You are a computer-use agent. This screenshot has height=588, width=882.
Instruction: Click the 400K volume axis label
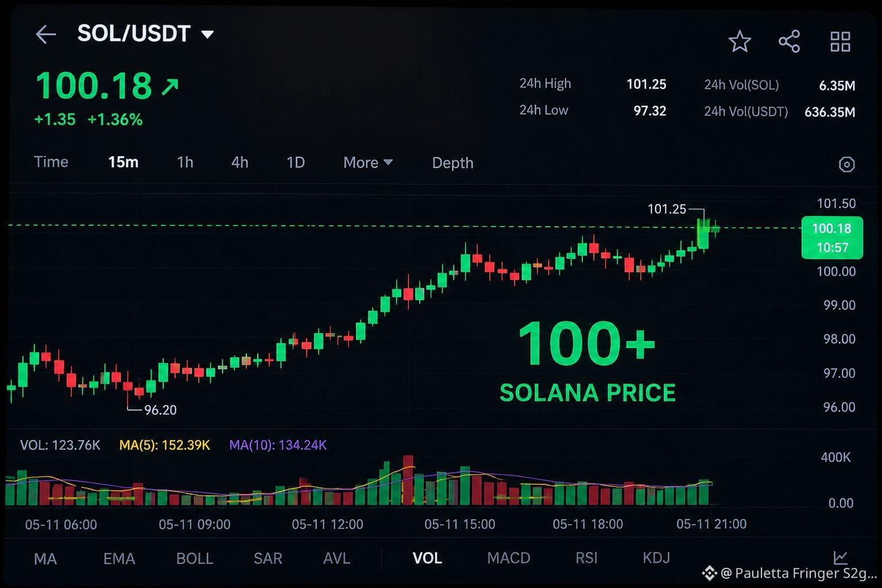835,457
